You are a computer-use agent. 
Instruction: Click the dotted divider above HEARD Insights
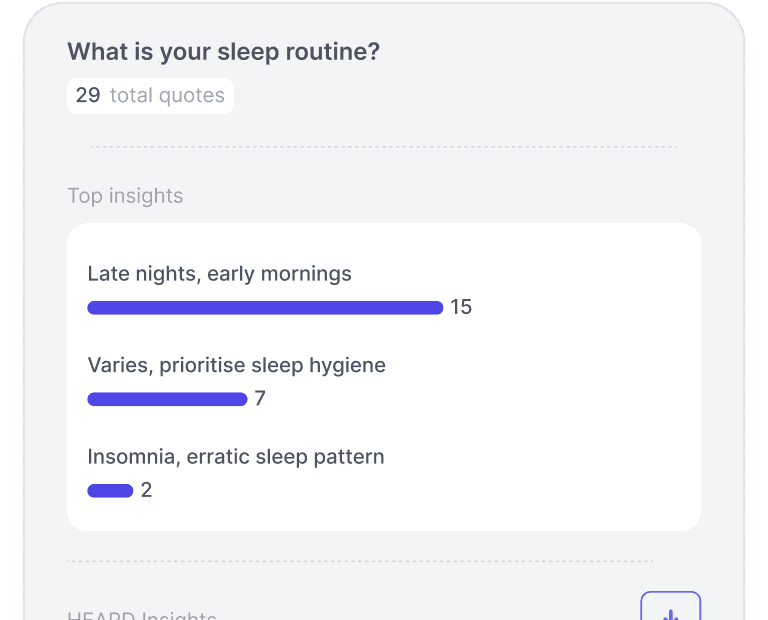(x=360, y=561)
